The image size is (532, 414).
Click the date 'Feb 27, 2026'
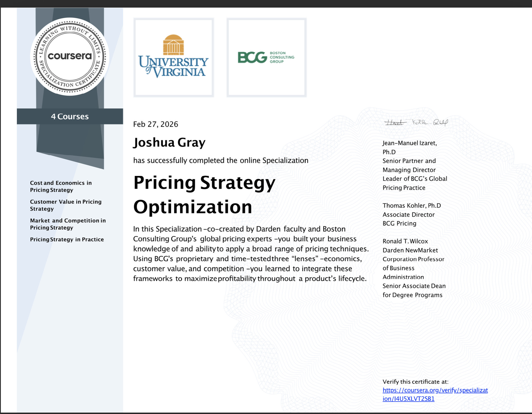click(155, 124)
